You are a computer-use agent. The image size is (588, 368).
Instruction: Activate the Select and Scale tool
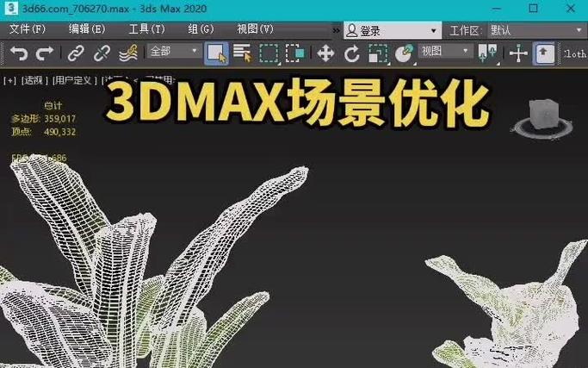pyautogui.click(x=378, y=53)
